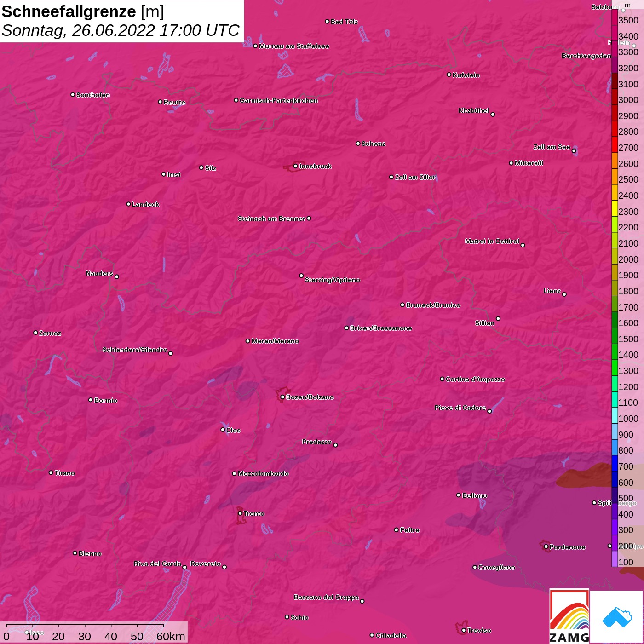Click the 60km scale bar label
This screenshot has width=644, height=644.
pos(171,636)
